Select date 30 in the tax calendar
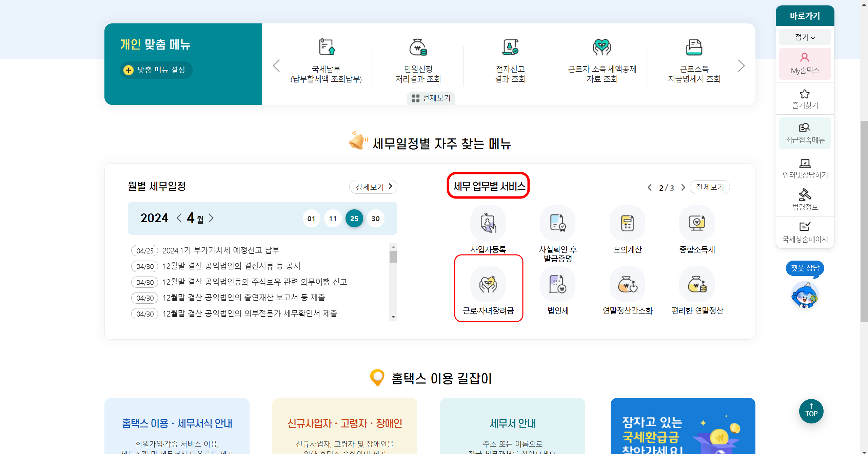The image size is (868, 454). pos(375,219)
